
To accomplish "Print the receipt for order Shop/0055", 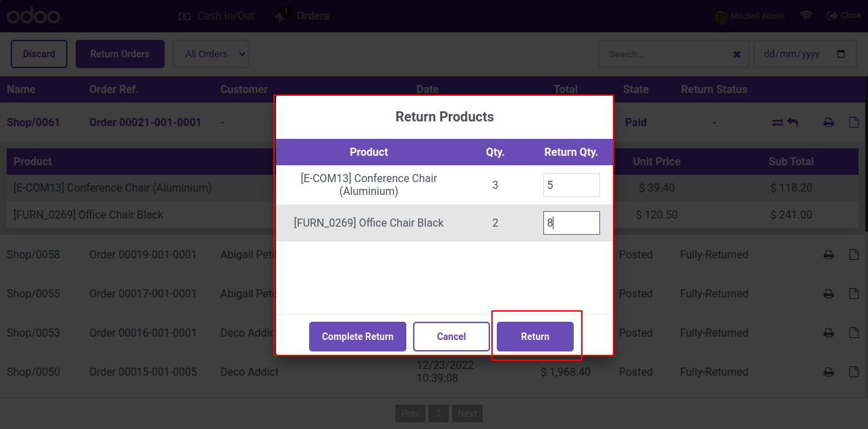I will [x=828, y=294].
